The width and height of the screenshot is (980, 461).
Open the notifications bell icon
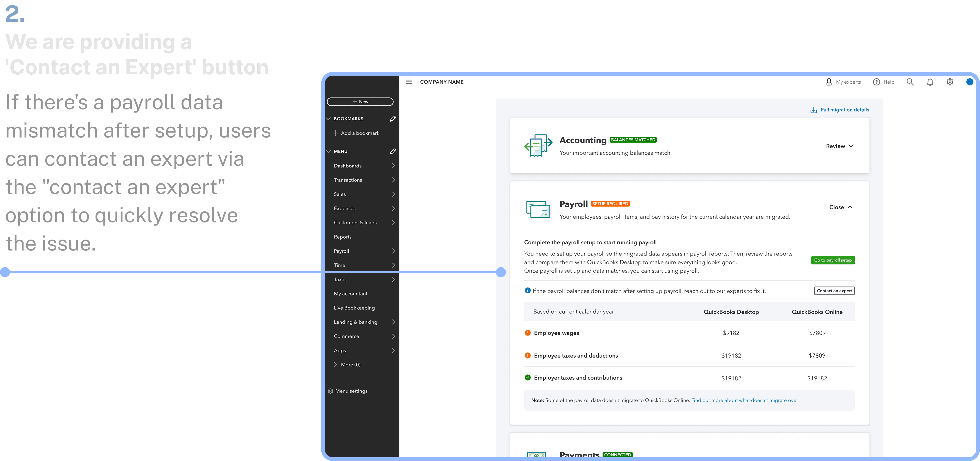(930, 82)
